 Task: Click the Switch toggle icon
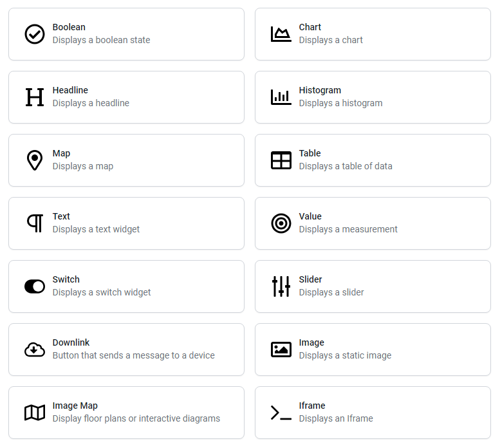pyautogui.click(x=35, y=286)
